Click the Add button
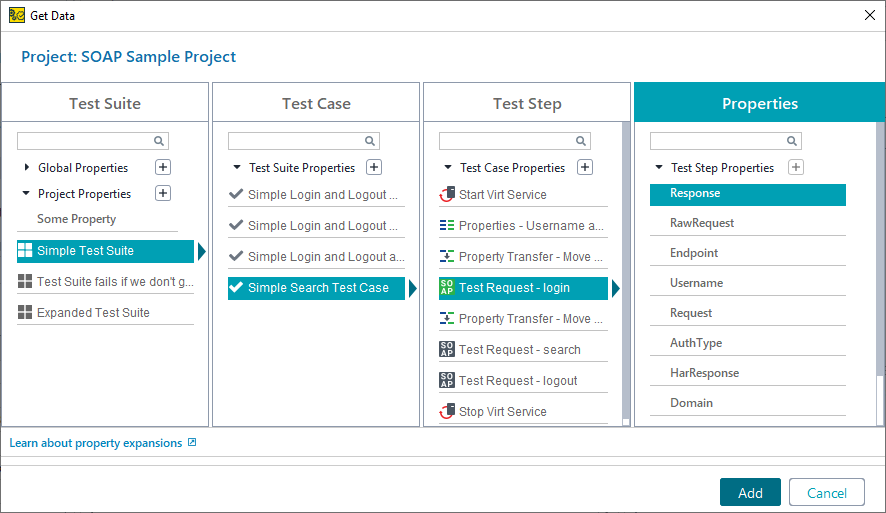This screenshot has width=886, height=513. [x=750, y=492]
